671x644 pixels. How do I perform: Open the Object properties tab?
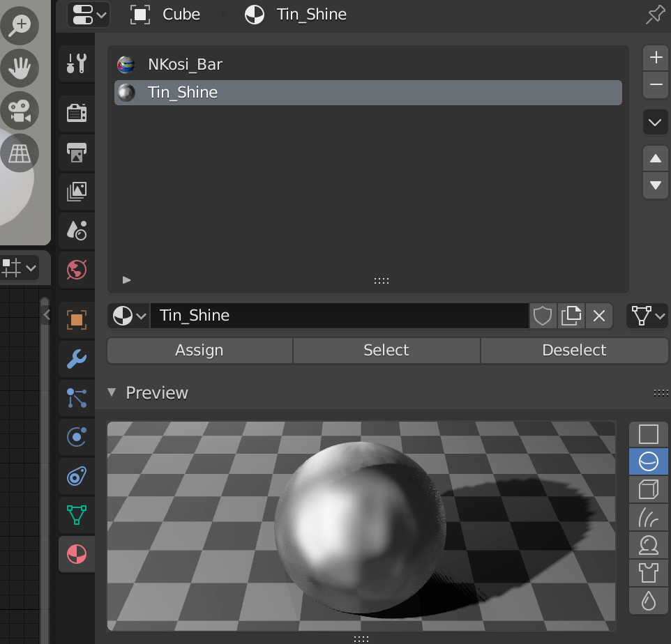[x=77, y=320]
